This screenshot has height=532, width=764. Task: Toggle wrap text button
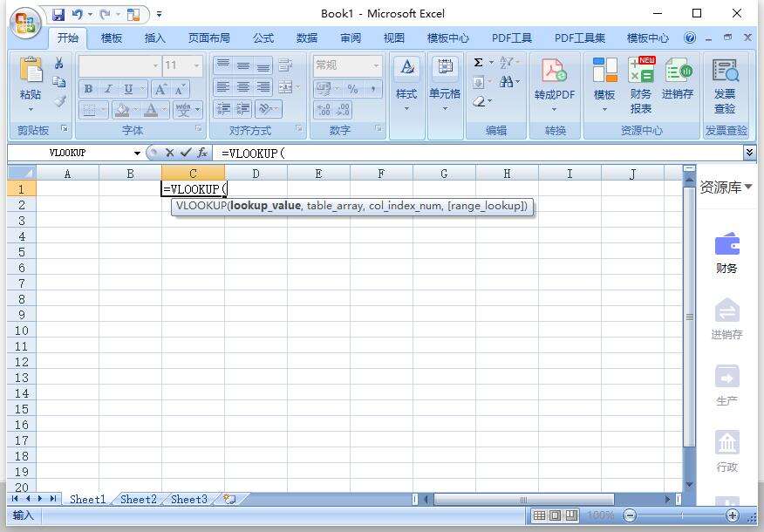(x=285, y=65)
